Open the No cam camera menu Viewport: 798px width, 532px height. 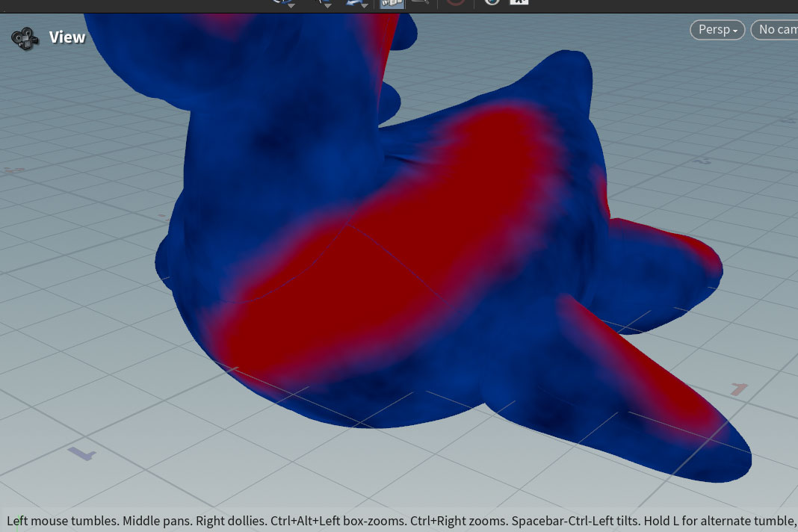coord(775,30)
